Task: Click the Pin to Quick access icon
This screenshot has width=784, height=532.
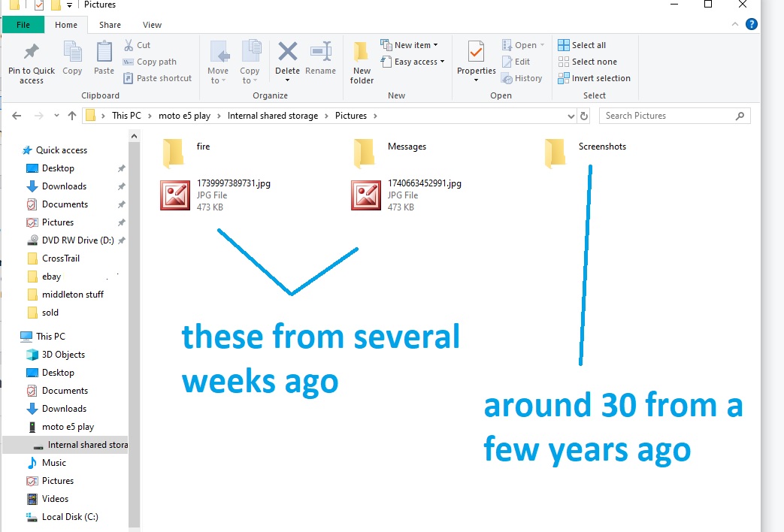Action: pos(31,52)
